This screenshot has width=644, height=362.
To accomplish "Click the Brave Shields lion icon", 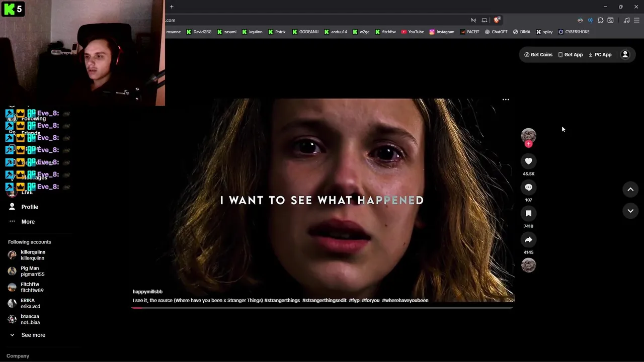I will (x=497, y=20).
